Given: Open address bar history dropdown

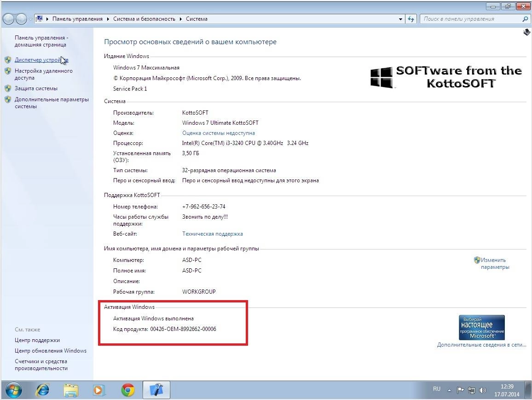Looking at the screenshot, I should pyautogui.click(x=400, y=19).
